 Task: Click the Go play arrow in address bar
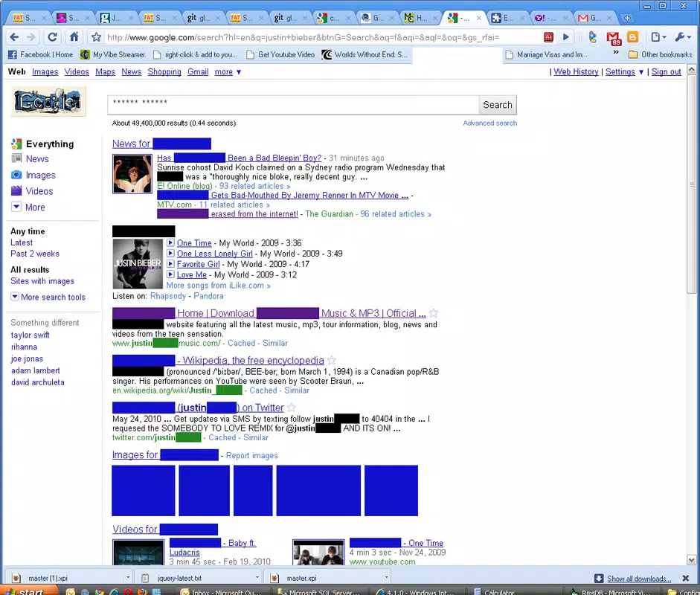pyautogui.click(x=565, y=37)
